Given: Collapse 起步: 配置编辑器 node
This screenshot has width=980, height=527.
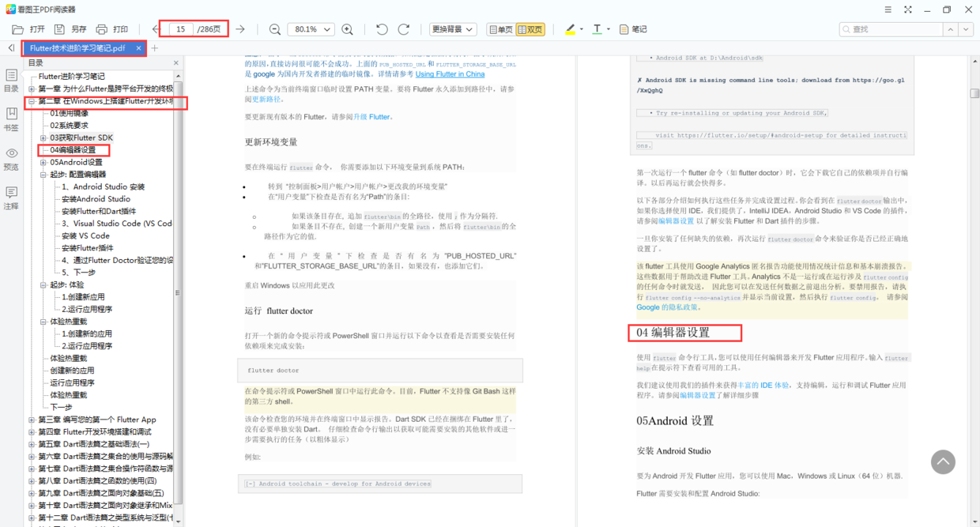Looking at the screenshot, I should point(43,175).
